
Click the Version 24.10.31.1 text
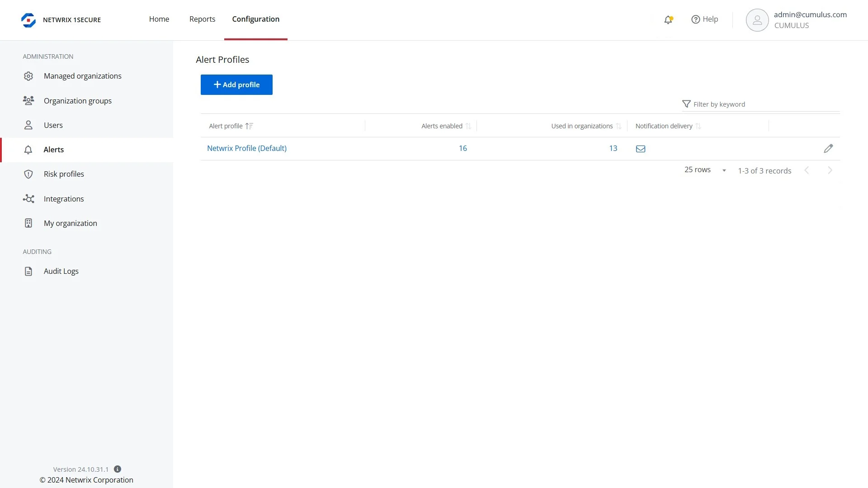(x=81, y=469)
